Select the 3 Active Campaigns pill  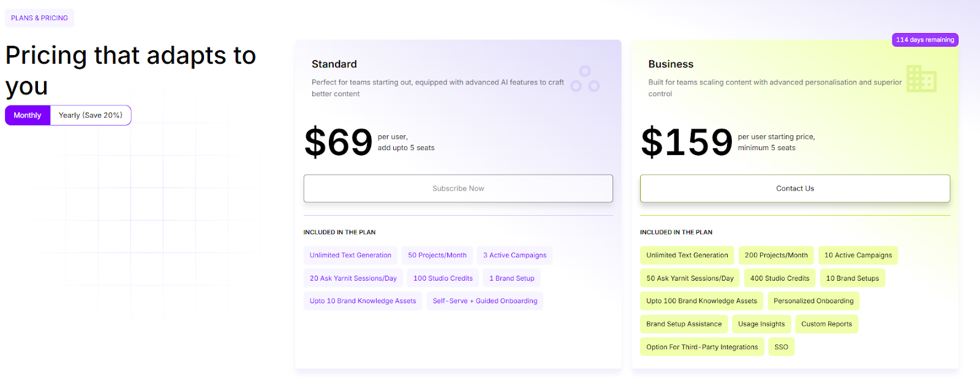pyautogui.click(x=514, y=255)
